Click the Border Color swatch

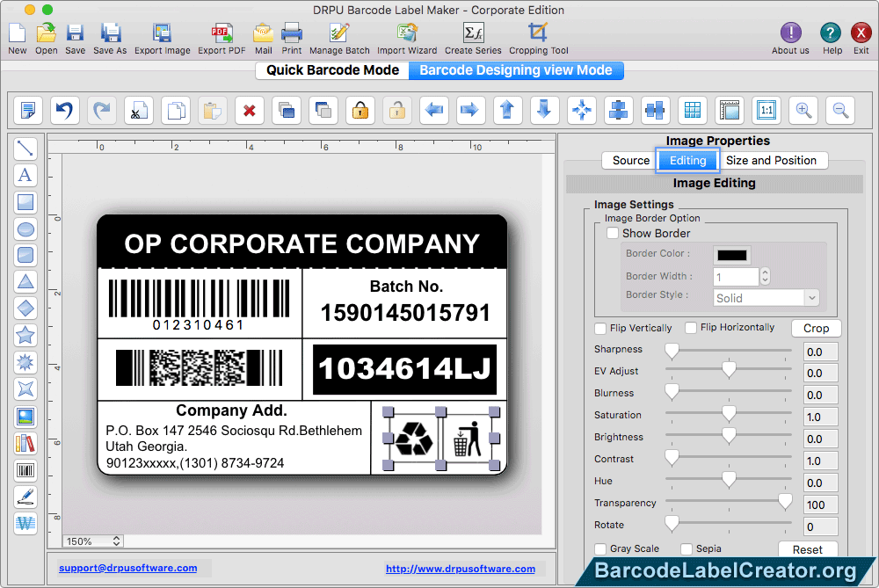click(x=731, y=255)
